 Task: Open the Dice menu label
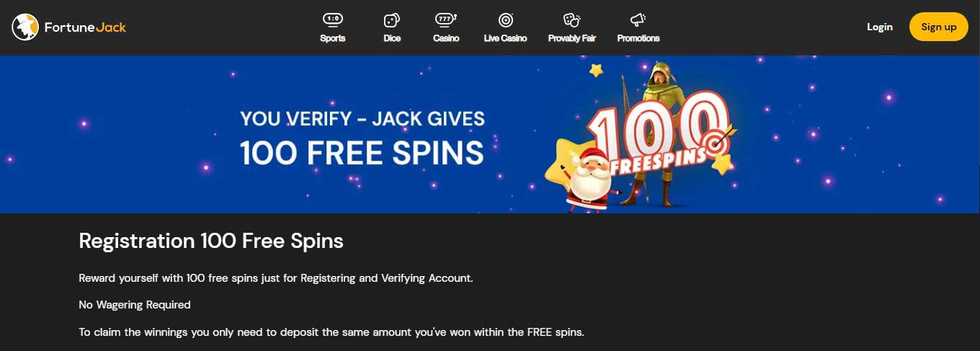click(392, 38)
